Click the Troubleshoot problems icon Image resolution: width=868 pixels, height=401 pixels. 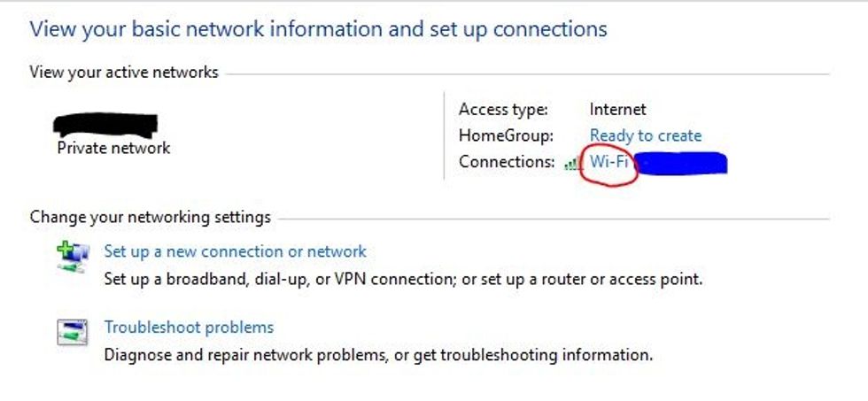coord(72,333)
